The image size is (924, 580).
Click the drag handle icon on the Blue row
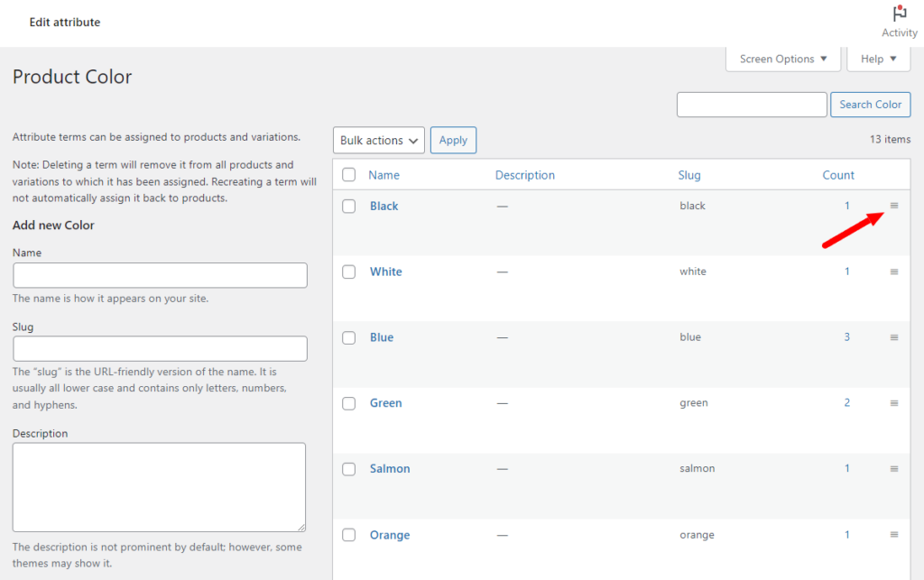tap(894, 337)
